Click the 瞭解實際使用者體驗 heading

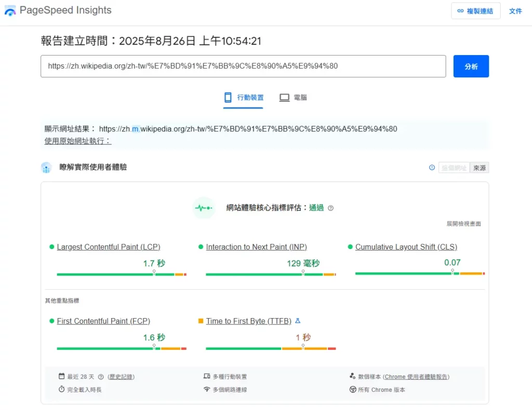[93, 167]
